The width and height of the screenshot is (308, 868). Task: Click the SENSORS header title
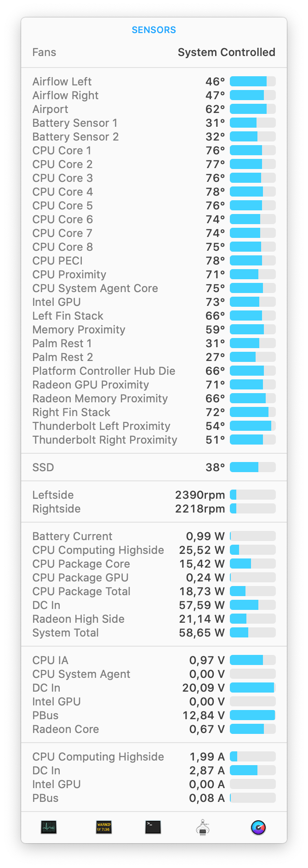click(154, 30)
